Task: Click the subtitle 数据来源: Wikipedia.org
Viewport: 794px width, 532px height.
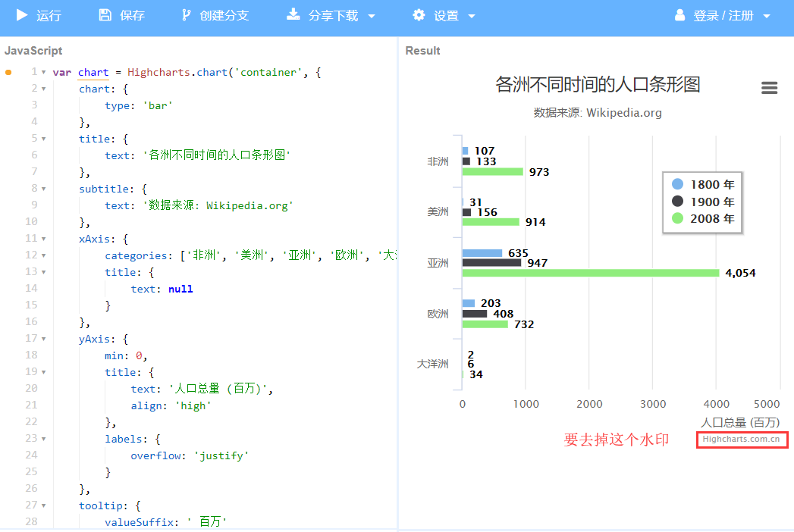Action: click(598, 113)
